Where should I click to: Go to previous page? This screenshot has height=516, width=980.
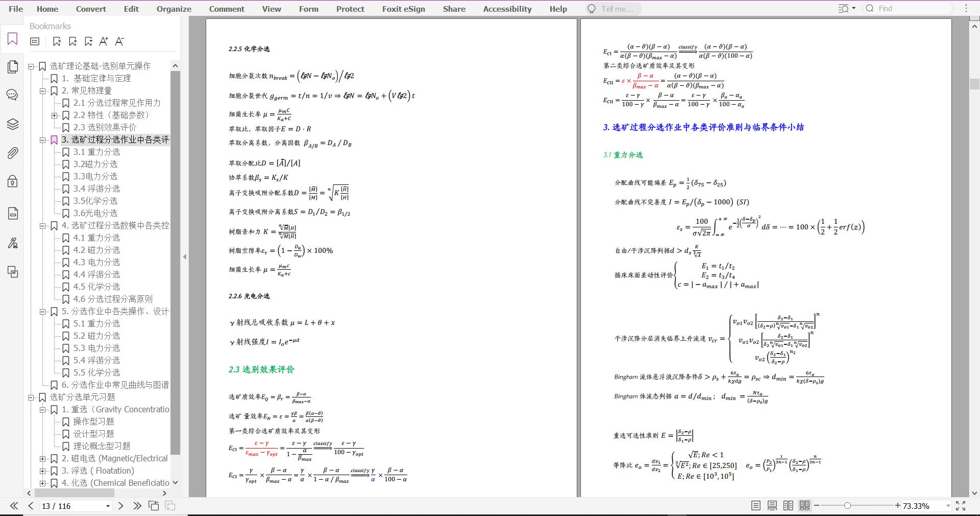pyautogui.click(x=31, y=506)
